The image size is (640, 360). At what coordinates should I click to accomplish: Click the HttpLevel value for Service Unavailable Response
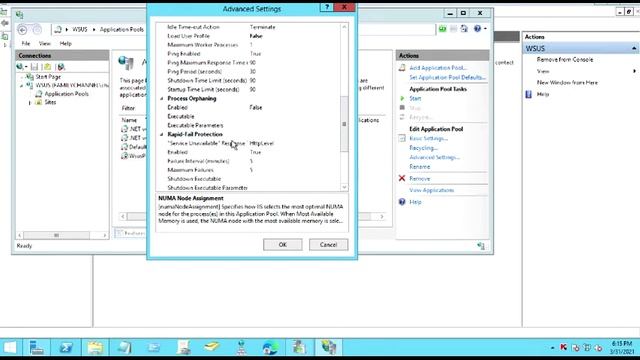pos(262,143)
